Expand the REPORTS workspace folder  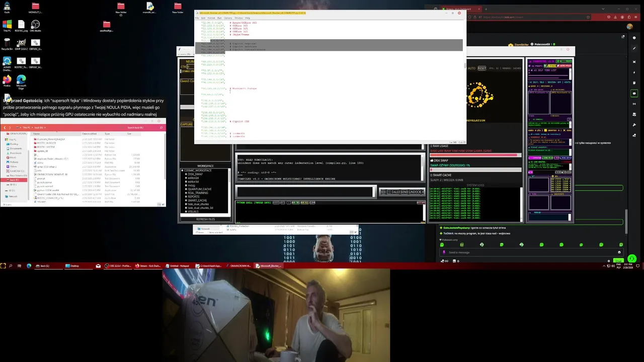point(186,197)
